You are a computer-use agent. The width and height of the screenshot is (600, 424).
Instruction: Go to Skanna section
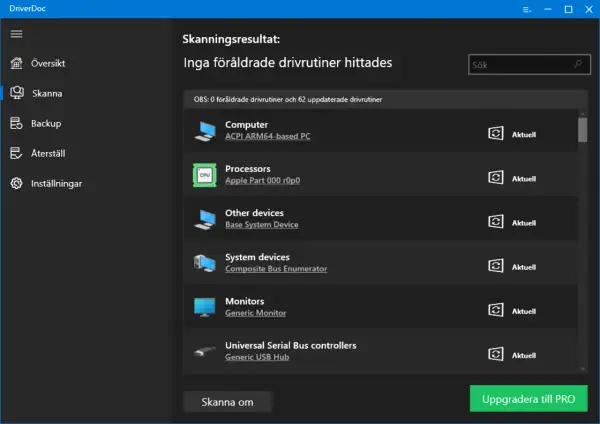47,93
